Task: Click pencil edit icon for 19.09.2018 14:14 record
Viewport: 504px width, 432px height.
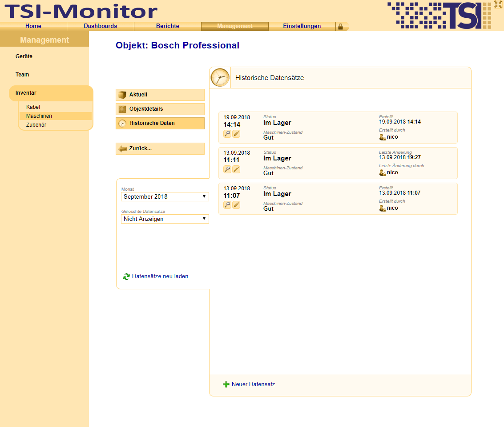Action: [236, 134]
